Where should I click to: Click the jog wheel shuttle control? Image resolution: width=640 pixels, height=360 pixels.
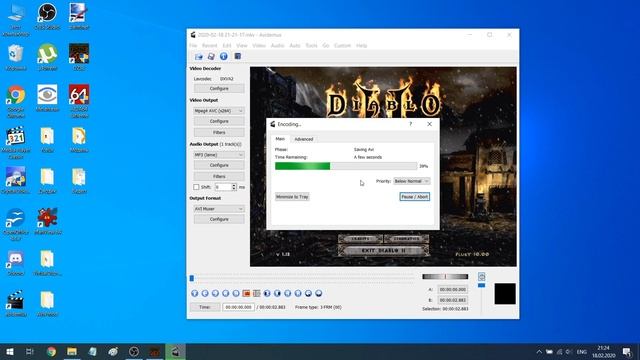click(445, 276)
